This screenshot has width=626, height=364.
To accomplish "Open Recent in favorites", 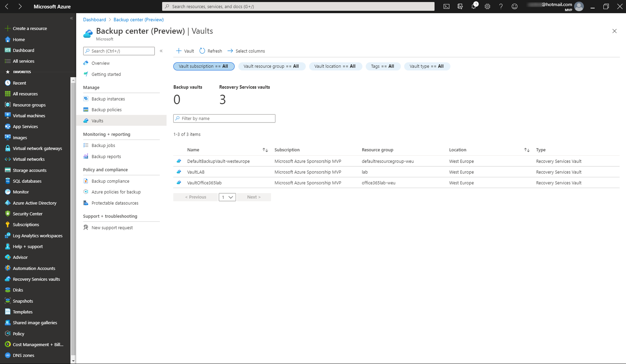I will tap(19, 83).
